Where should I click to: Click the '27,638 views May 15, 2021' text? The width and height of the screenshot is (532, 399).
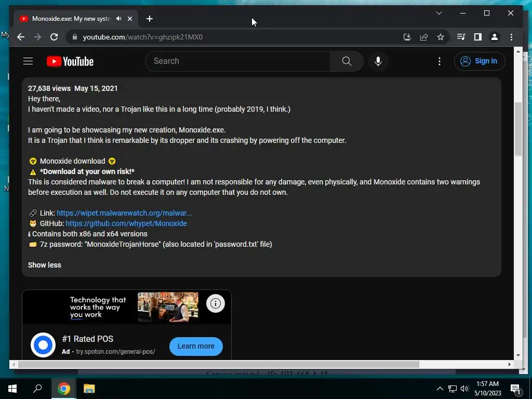73,88
